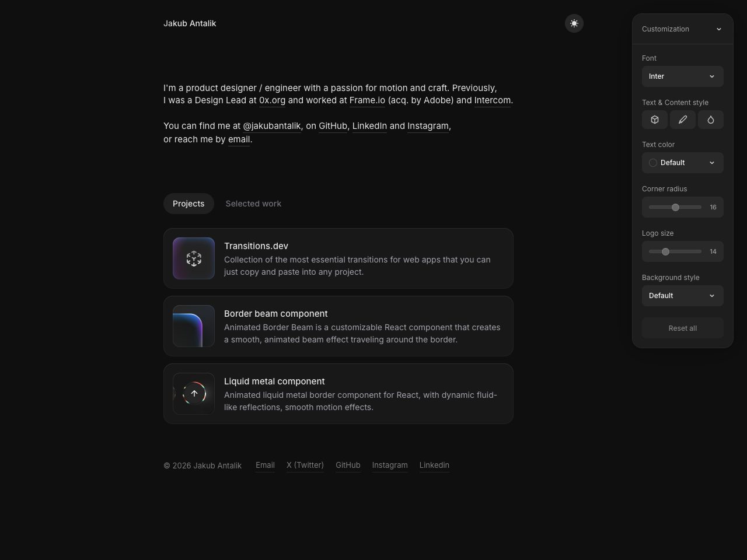Click the footer X (Twitter) link

305,465
